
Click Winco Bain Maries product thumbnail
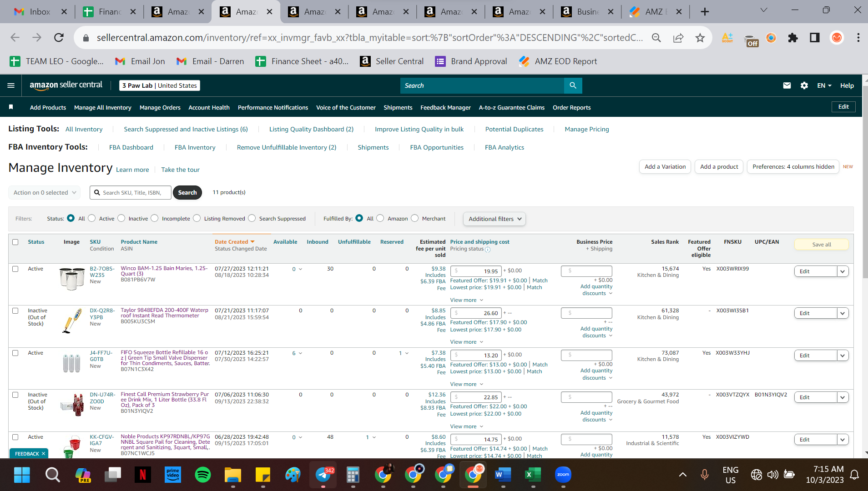pyautogui.click(x=72, y=279)
